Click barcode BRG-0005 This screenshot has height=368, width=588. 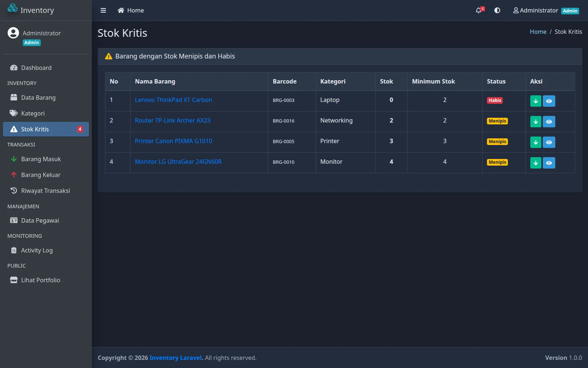click(x=283, y=141)
